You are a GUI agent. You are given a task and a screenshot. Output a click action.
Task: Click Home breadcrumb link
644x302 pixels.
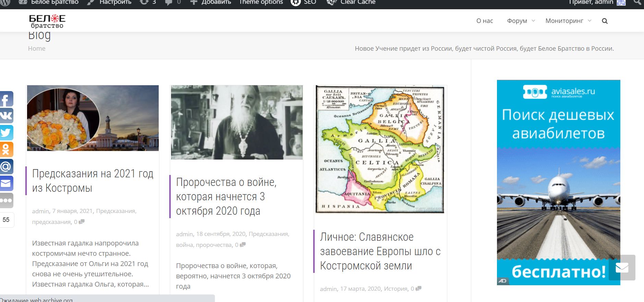(x=37, y=49)
